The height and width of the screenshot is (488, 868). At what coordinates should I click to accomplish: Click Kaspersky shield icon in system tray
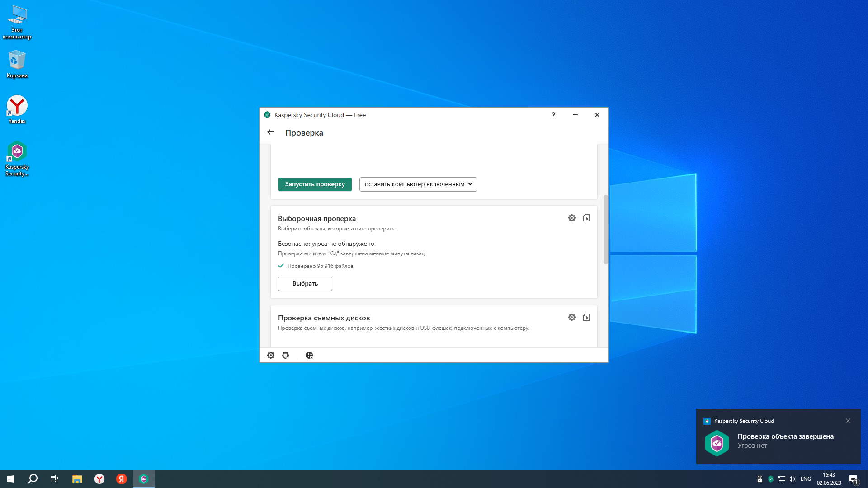pyautogui.click(x=771, y=479)
